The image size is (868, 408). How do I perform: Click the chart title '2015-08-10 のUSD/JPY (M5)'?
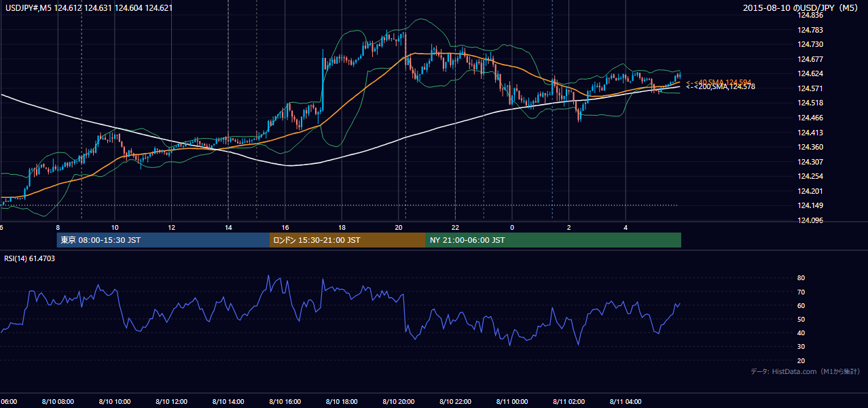[x=801, y=8]
